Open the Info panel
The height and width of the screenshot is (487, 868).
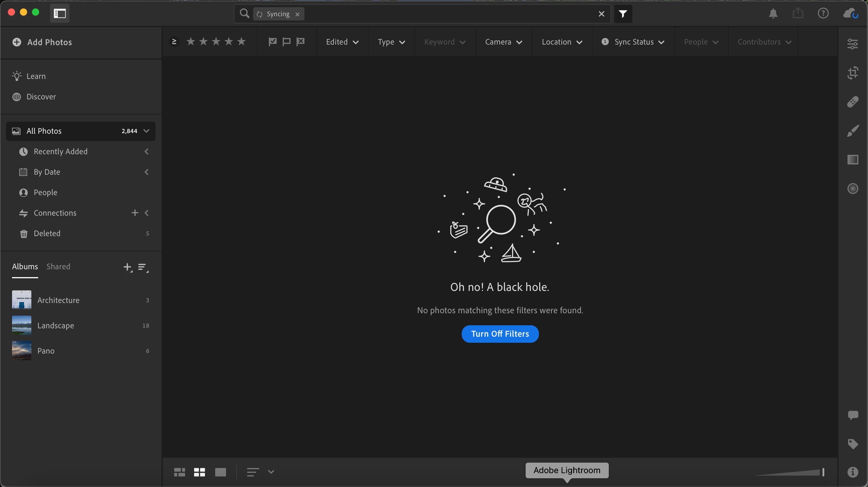(853, 472)
